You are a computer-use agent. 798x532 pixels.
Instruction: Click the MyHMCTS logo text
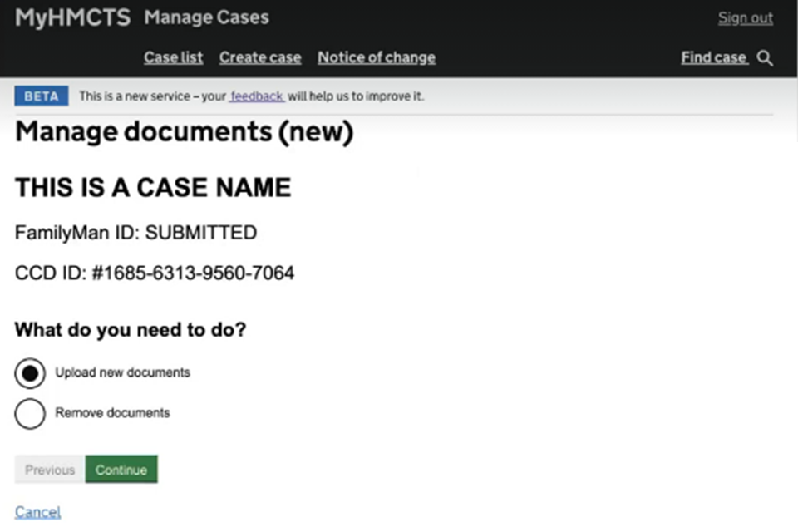(72, 17)
